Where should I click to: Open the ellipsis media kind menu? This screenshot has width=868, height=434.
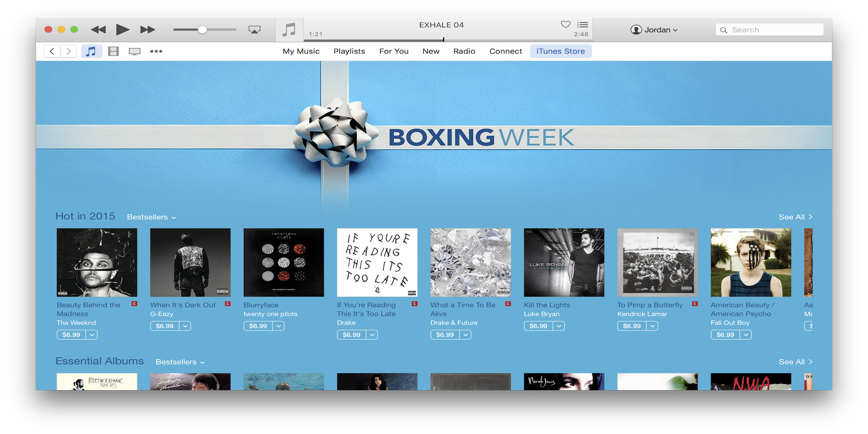point(156,51)
